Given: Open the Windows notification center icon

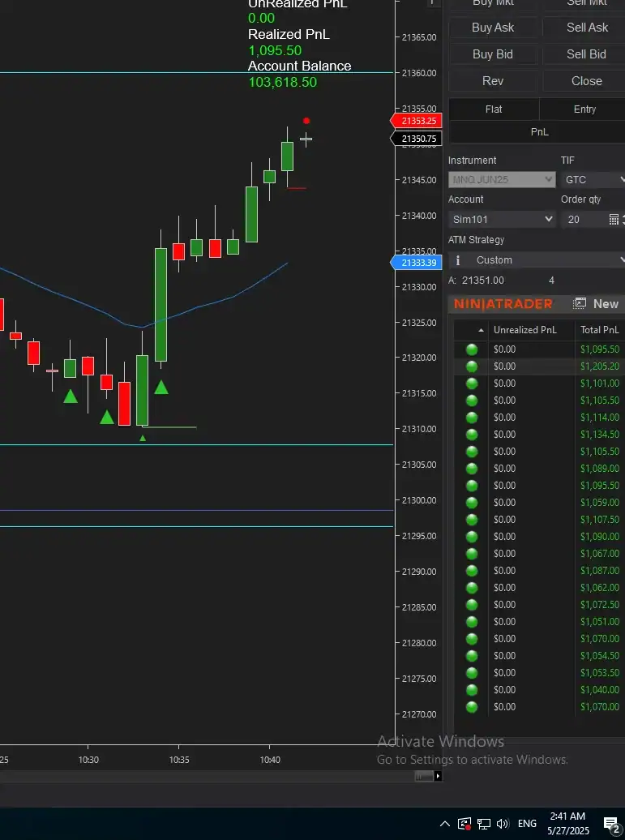Looking at the screenshot, I should 610,824.
